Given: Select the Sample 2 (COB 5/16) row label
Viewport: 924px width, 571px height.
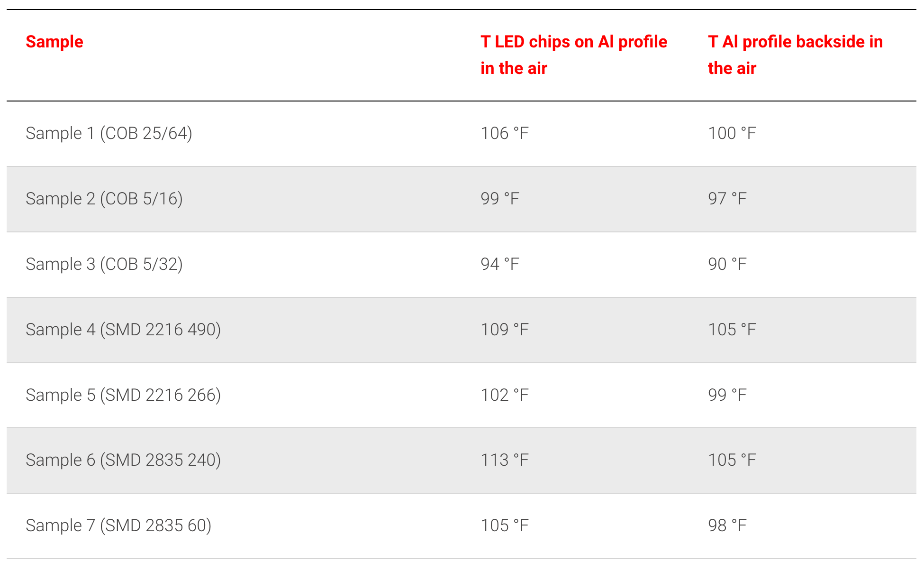Looking at the screenshot, I should pyautogui.click(x=104, y=199).
